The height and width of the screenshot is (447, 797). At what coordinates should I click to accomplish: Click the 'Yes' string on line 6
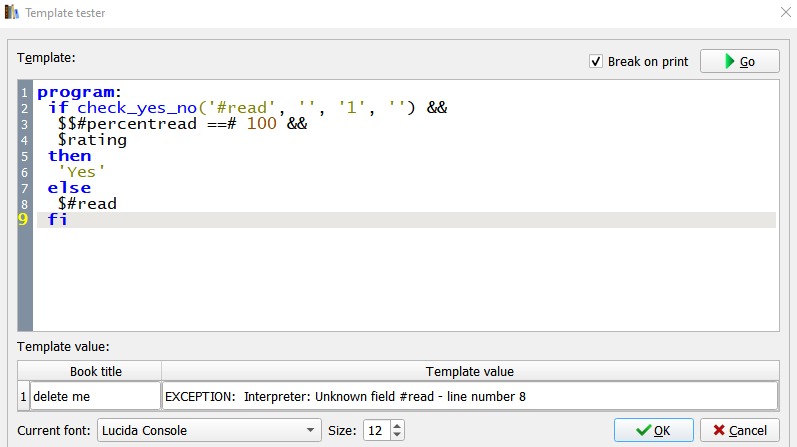click(81, 172)
